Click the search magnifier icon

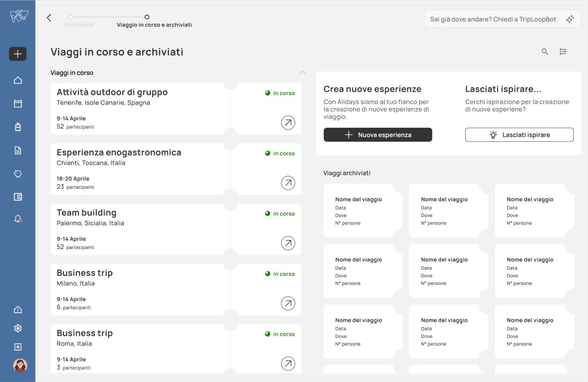[x=545, y=52]
